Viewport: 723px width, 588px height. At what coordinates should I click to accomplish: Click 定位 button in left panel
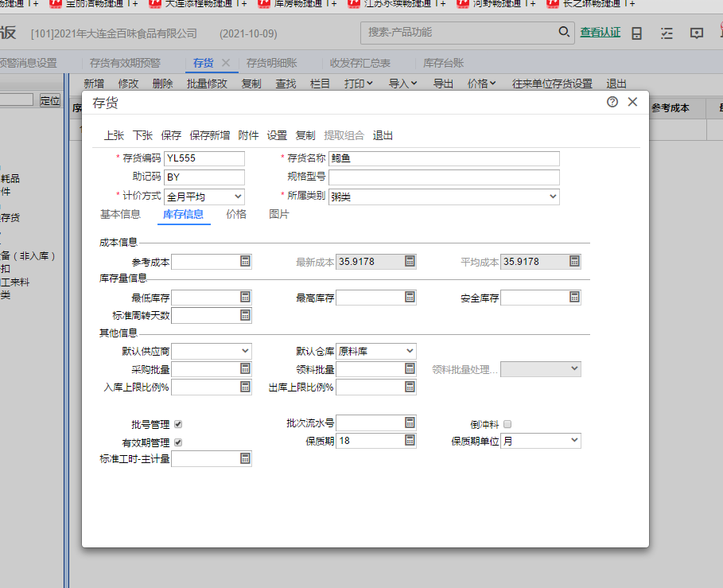(x=50, y=100)
